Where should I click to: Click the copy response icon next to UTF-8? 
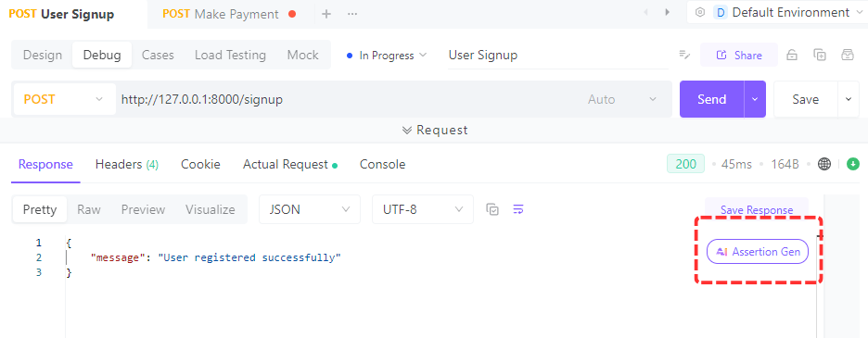[492, 209]
